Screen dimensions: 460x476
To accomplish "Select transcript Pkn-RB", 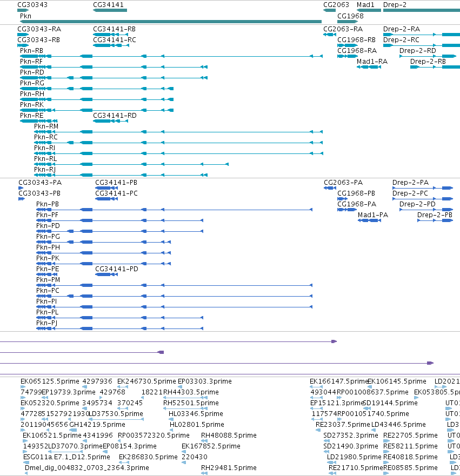I will (171, 56).
